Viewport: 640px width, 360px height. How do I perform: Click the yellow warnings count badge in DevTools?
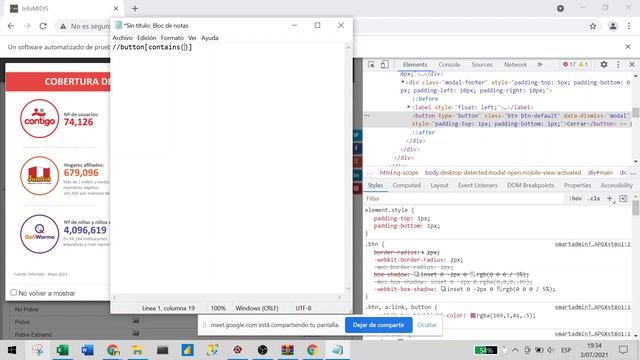[583, 64]
